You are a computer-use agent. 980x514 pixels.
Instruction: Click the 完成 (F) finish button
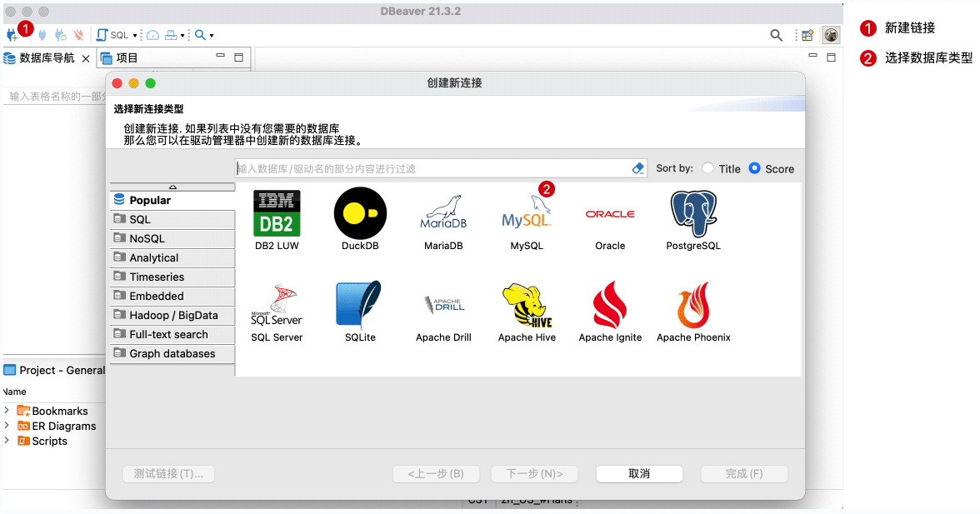(744, 474)
